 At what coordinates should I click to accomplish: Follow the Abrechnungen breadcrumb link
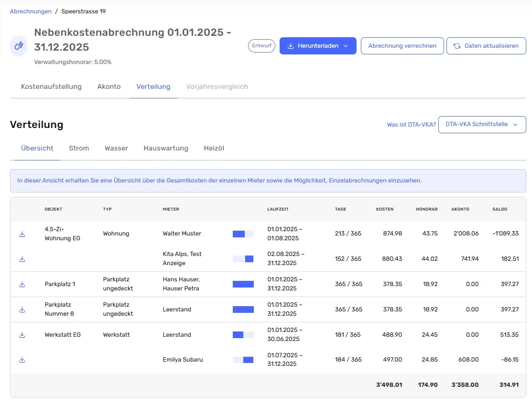[x=31, y=11]
